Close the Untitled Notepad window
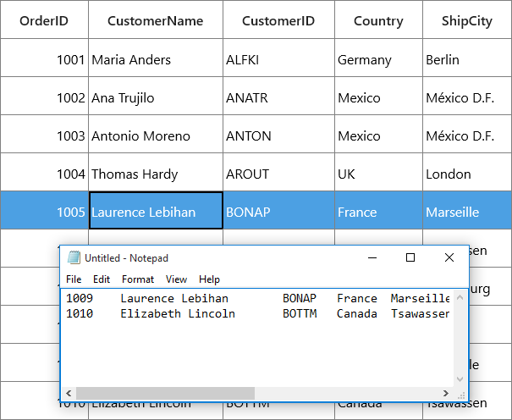This screenshot has width=512, height=420. click(x=449, y=257)
